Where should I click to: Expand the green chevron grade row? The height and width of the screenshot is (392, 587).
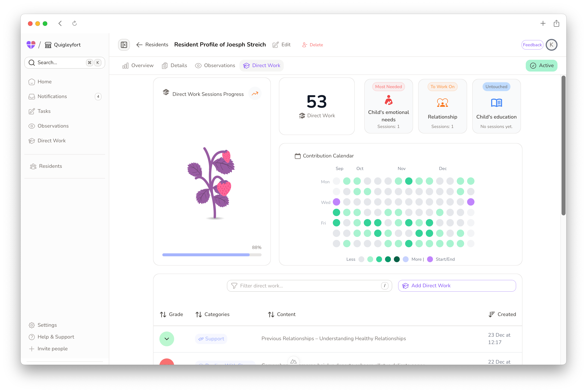tap(167, 339)
